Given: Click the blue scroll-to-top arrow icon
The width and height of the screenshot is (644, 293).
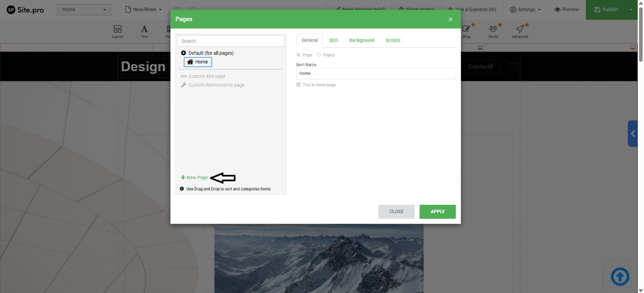Looking at the screenshot, I should [620, 276].
